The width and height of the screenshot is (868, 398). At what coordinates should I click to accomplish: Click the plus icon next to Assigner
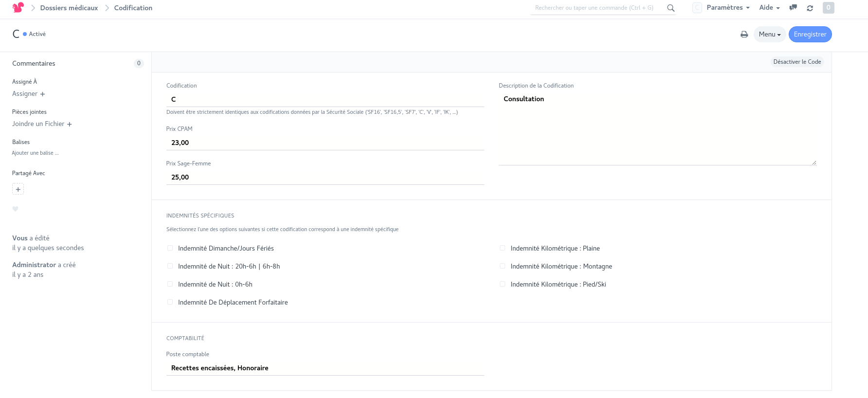(x=43, y=94)
